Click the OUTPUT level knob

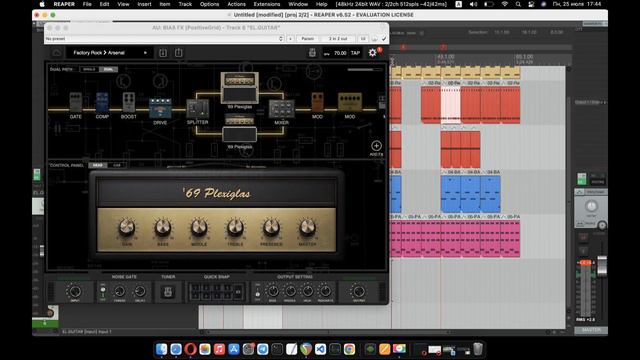359,291
